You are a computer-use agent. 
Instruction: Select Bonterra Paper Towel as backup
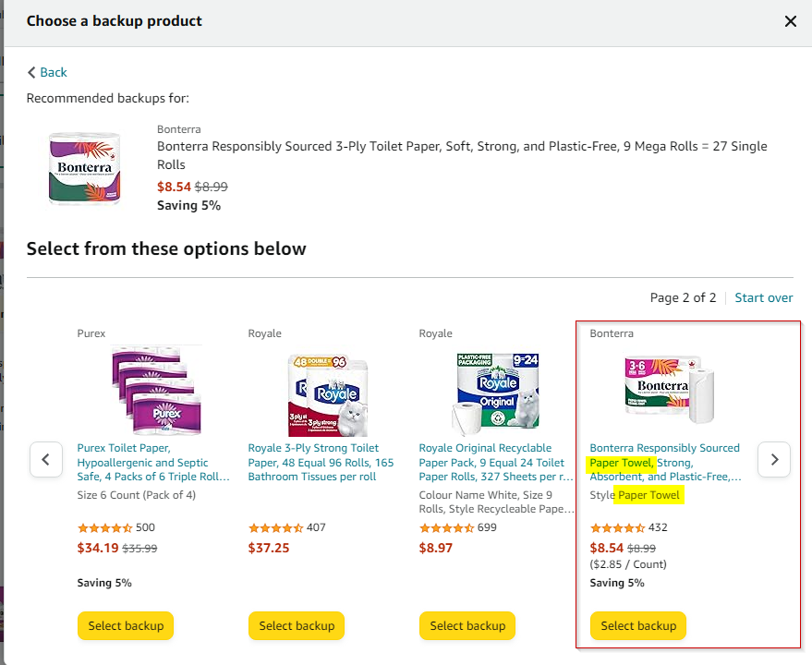(638, 625)
